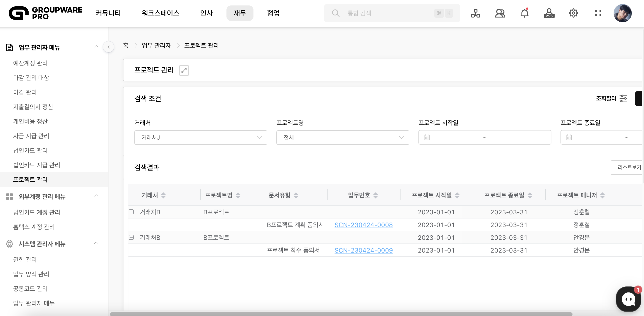Collapse the sidebar with arrow button
This screenshot has width=644, height=316.
(x=108, y=47)
